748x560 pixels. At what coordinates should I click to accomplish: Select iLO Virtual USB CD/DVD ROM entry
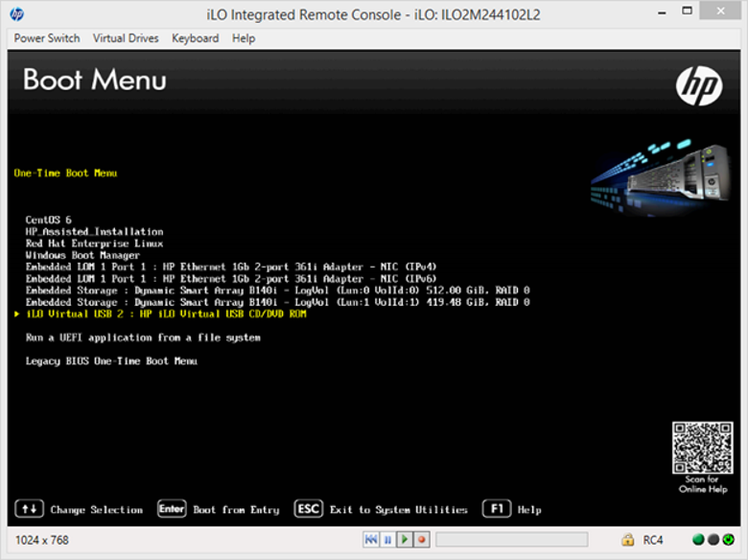(166, 314)
